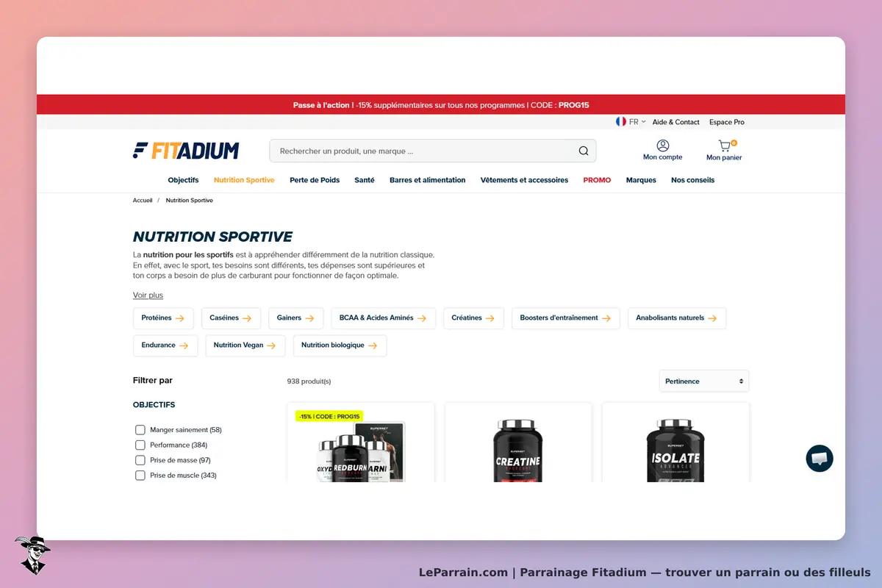
Task: Check Manger sainement (58) filter
Action: tap(140, 430)
